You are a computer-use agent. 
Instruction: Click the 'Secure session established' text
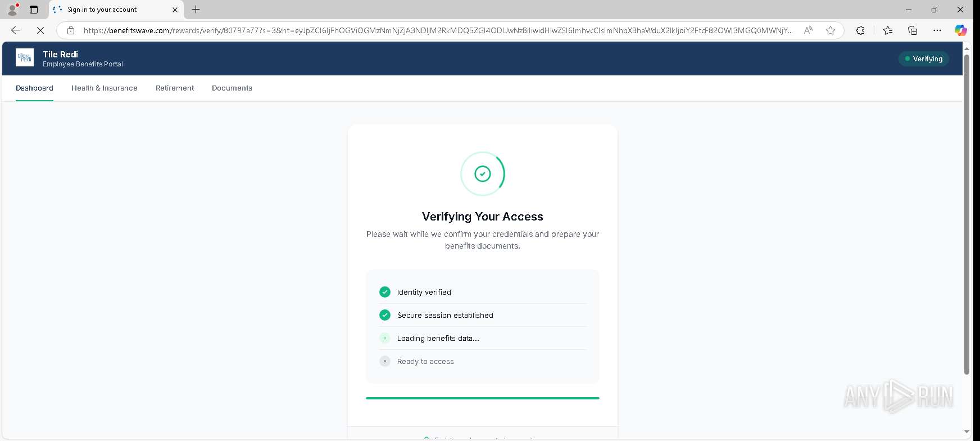pos(445,316)
